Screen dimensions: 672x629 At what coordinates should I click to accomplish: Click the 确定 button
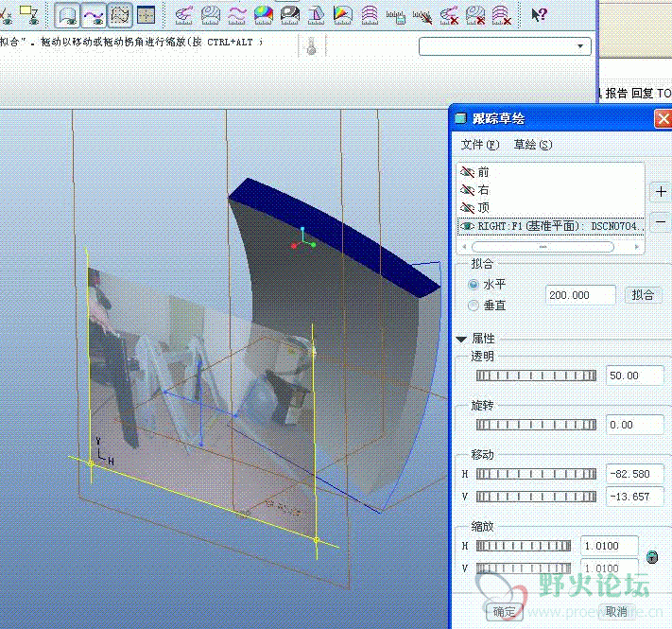point(505,611)
